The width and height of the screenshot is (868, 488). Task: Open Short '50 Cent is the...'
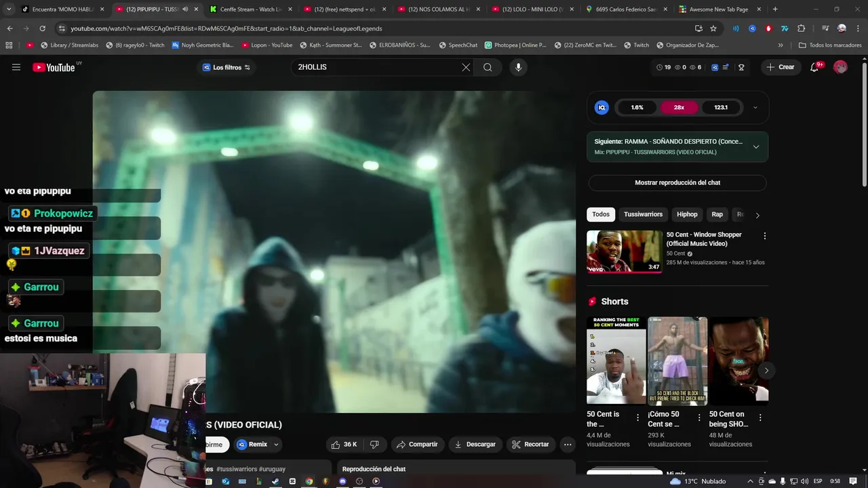pos(616,361)
